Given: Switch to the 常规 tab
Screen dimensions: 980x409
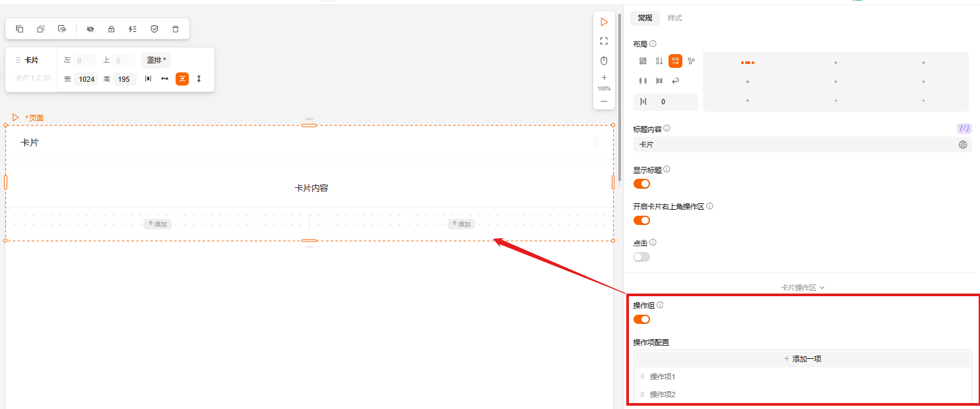Looking at the screenshot, I should (x=645, y=18).
